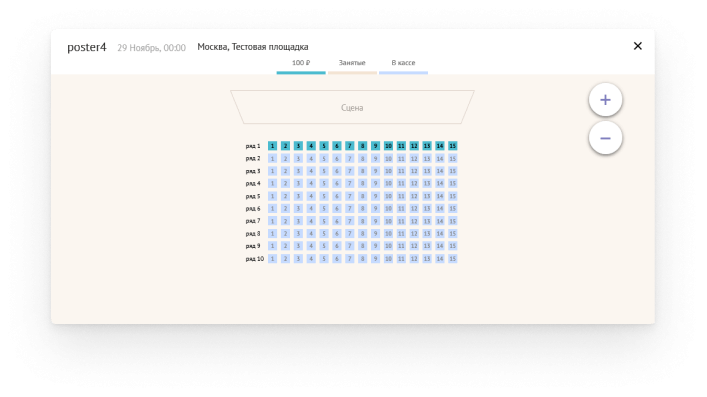Zoom out with the minus button
The image size is (707, 397).
(605, 138)
